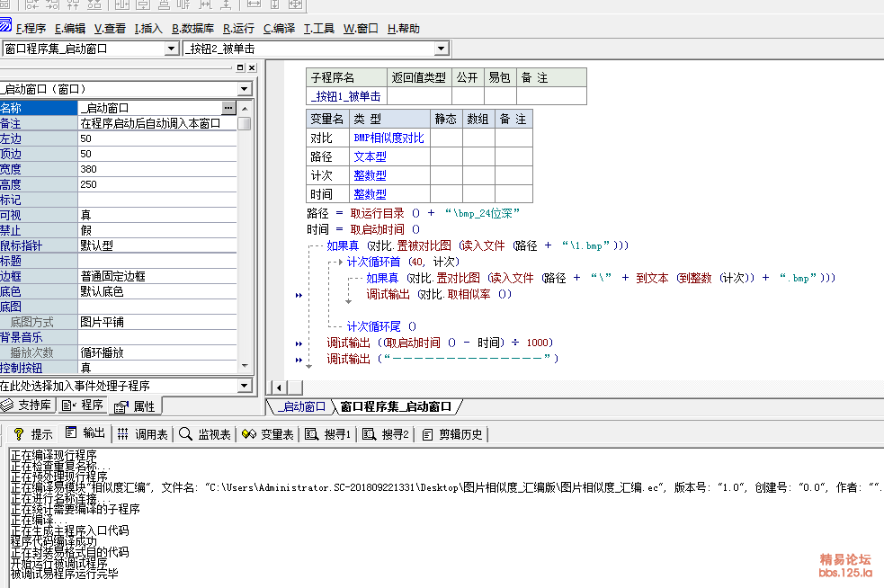Open the H.帮助 menu
884x588 pixels.
pos(404,29)
